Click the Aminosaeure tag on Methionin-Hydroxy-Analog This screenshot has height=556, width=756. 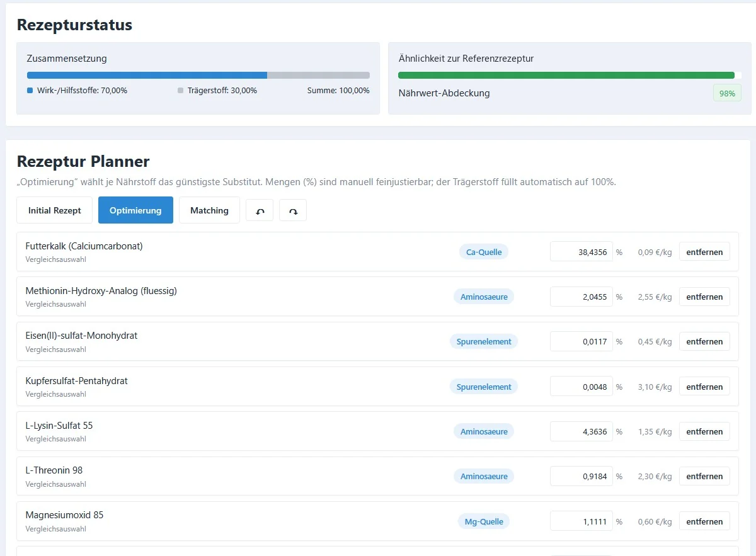[x=483, y=297]
